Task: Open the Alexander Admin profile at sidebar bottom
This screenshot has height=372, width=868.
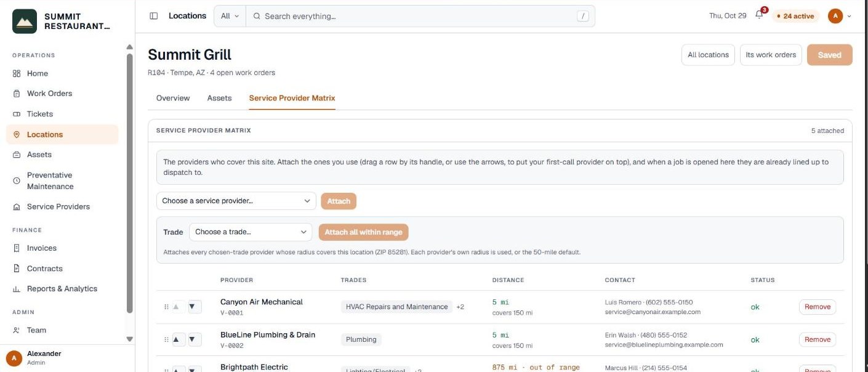Action: [x=67, y=358]
